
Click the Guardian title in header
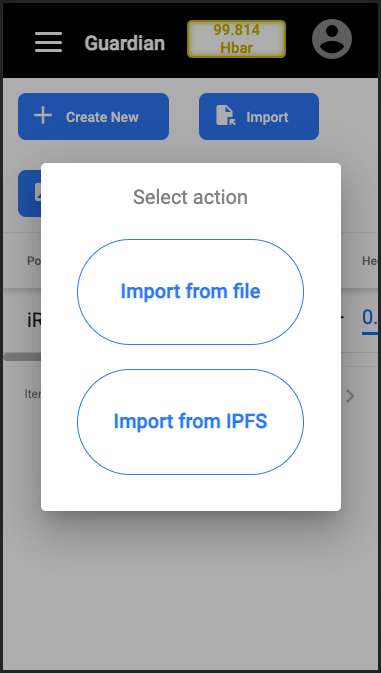point(124,43)
